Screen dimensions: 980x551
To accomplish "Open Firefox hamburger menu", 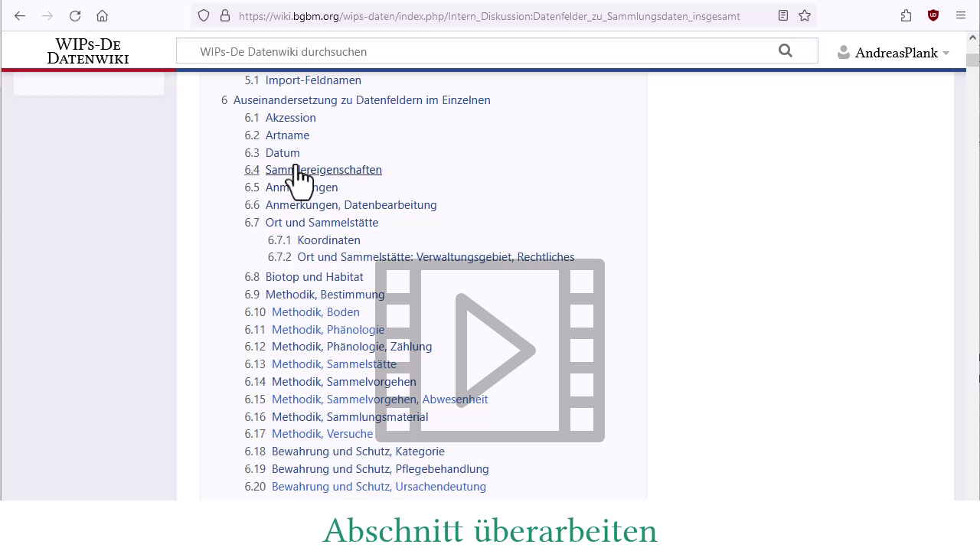I will 961,15.
